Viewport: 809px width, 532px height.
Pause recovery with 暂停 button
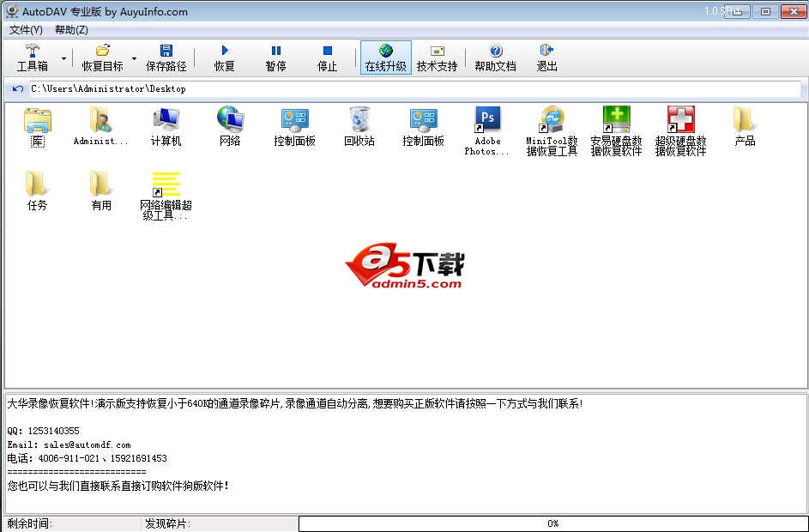[x=276, y=57]
